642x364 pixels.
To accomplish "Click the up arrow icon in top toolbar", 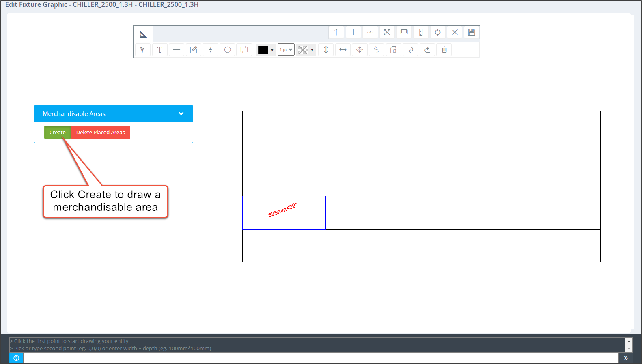I will pyautogui.click(x=336, y=32).
